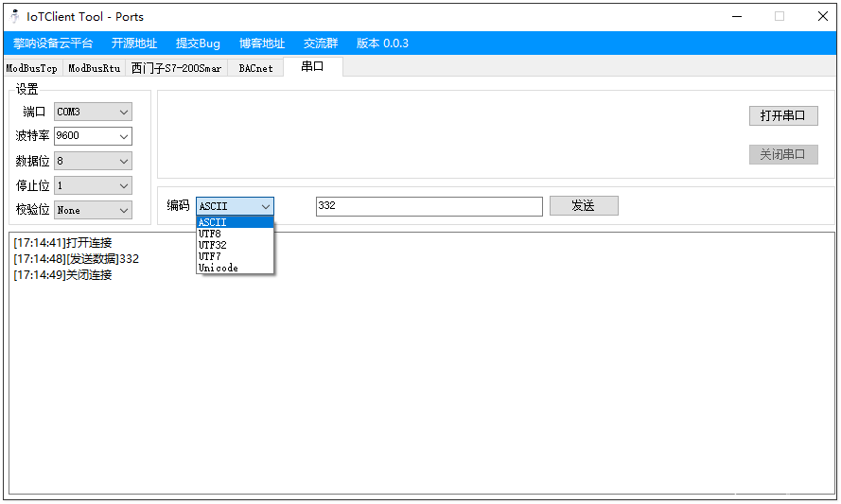Expand the 端口 COM3 dropdown
Viewport: 841px width, 504px height.
[x=93, y=112]
